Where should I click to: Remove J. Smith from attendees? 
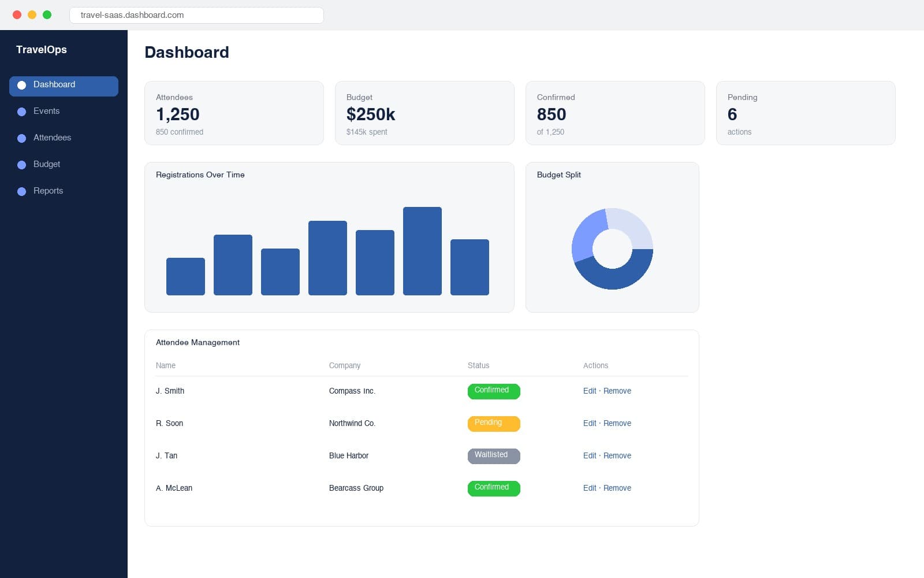(x=617, y=391)
